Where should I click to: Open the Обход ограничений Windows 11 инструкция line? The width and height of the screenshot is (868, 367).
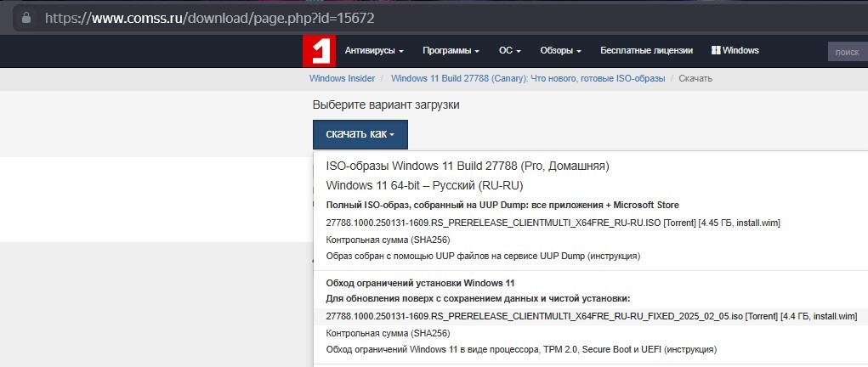521,350
